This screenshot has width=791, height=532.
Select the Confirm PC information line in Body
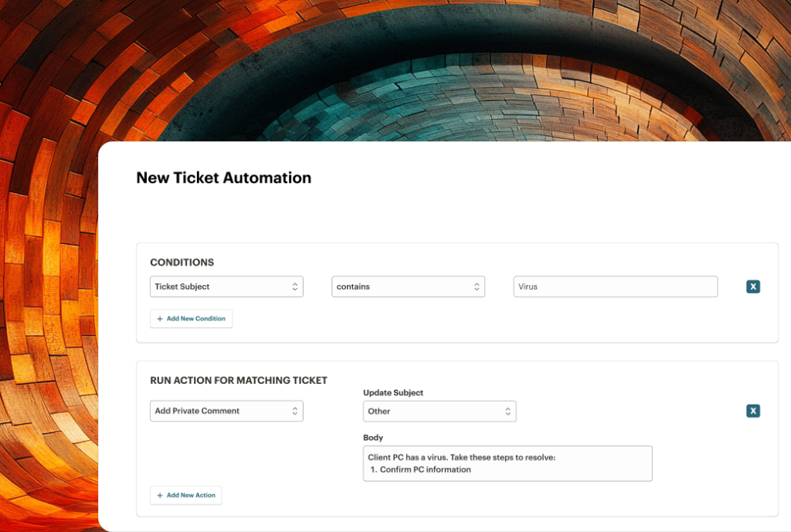pos(425,469)
